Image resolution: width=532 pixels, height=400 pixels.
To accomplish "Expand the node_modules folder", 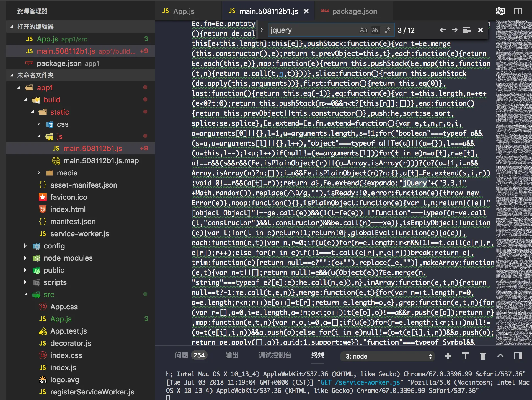I will click(x=68, y=258).
